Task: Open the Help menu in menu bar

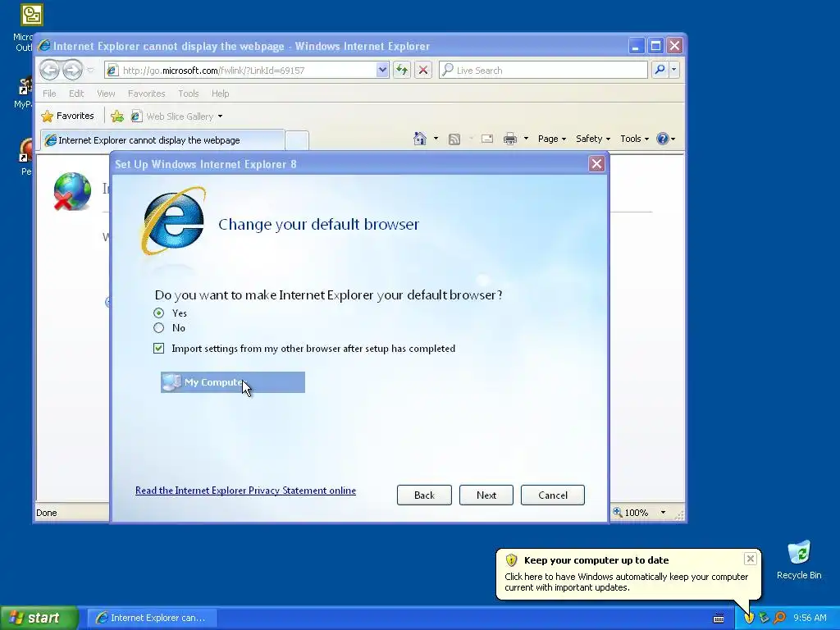Action: click(220, 94)
